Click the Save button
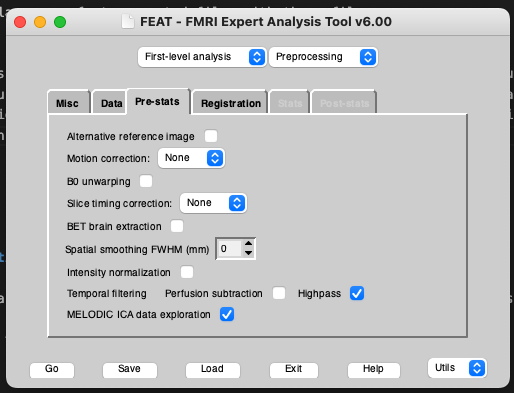The width and height of the screenshot is (514, 393). 130,369
